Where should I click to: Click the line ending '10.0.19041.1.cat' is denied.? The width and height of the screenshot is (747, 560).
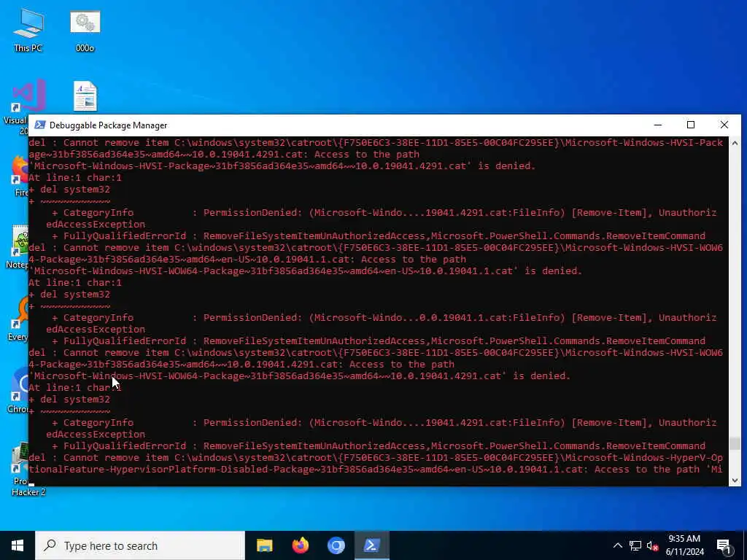pos(306,271)
